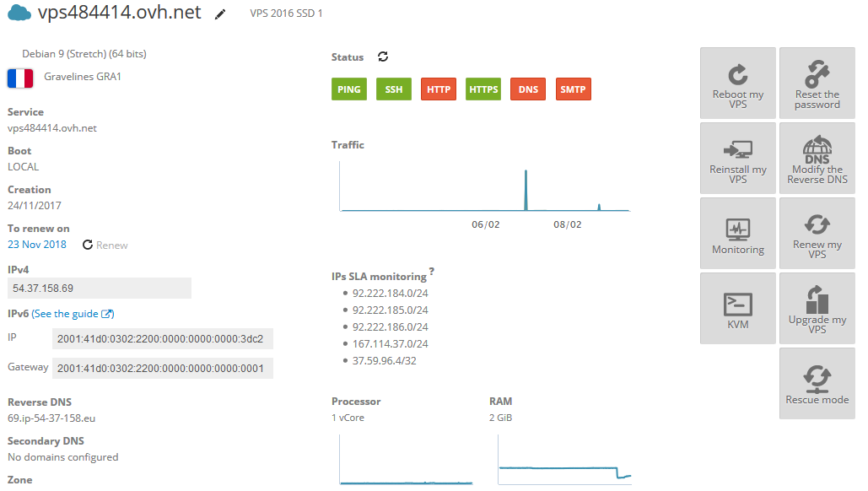Click the French flag icon

point(20,78)
